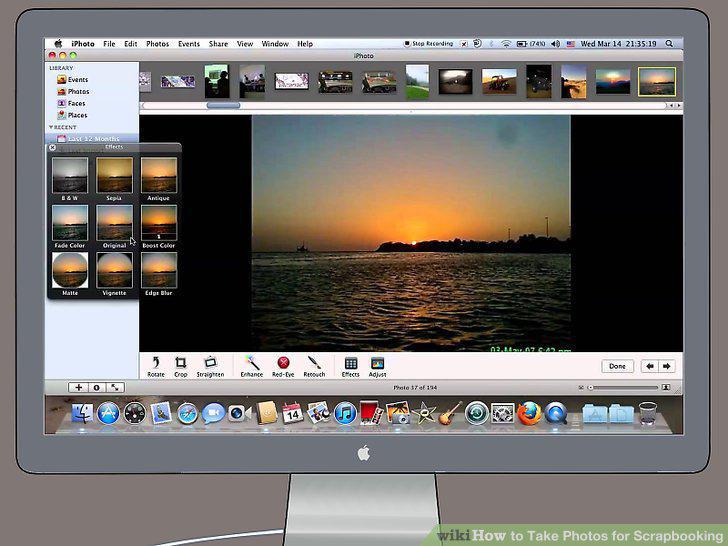
Task: Open Events in the library sidebar
Action: pos(72,79)
